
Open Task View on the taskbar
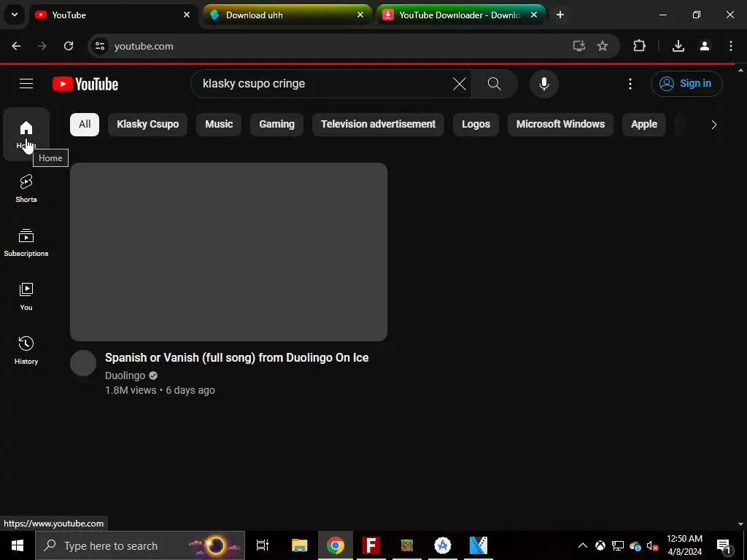click(x=263, y=545)
